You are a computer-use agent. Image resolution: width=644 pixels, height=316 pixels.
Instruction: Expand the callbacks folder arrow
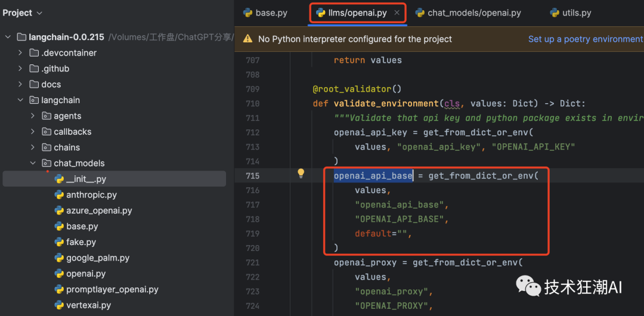pos(33,132)
